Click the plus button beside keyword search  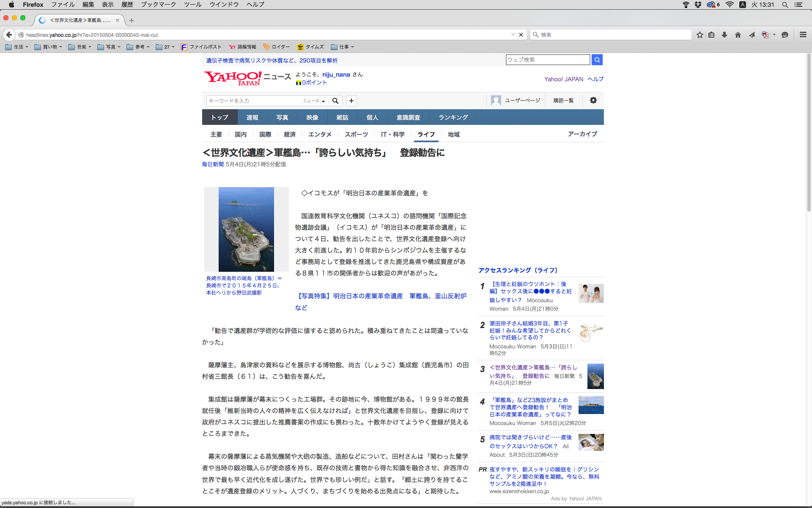(x=351, y=101)
